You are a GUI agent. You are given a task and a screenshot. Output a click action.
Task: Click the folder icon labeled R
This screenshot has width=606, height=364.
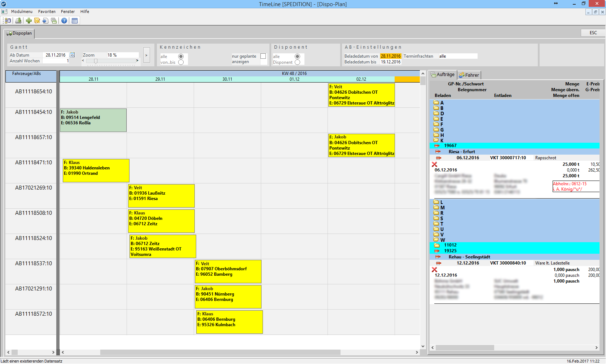click(436, 213)
